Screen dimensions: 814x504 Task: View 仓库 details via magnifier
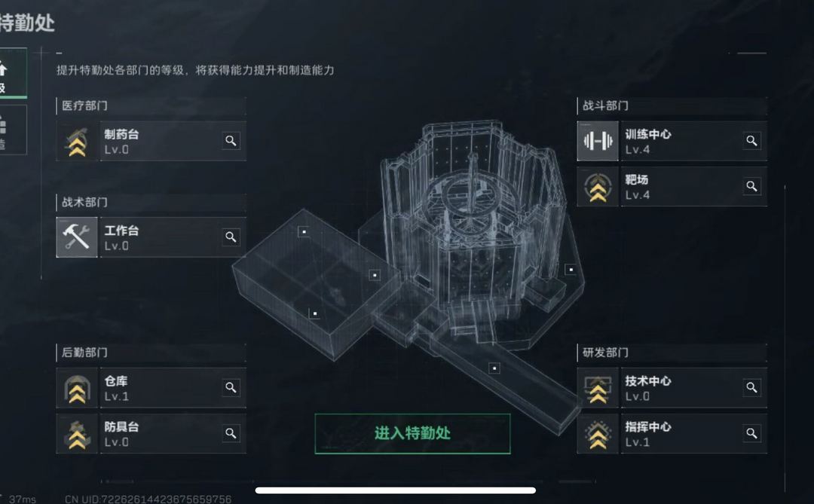tap(231, 388)
